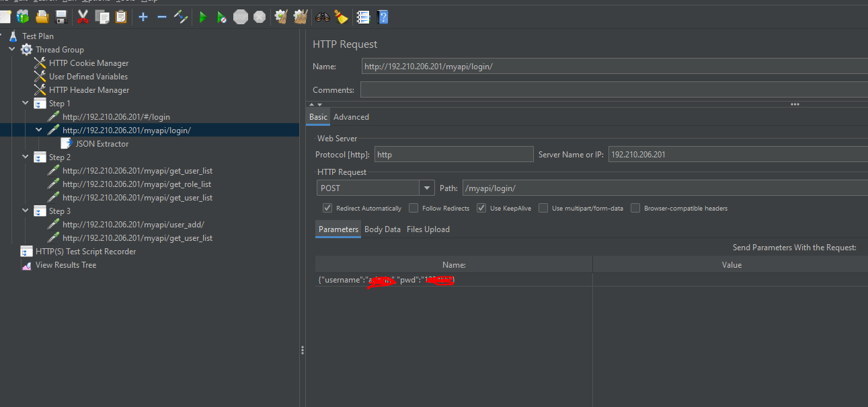This screenshot has width=868, height=407.
Task: Start test with no pauses icon
Action: coord(221,17)
